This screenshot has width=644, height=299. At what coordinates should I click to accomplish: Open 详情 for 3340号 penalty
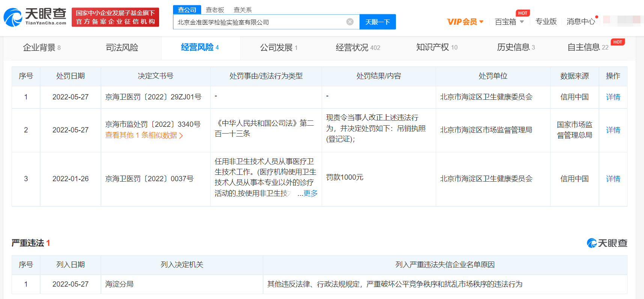point(613,130)
